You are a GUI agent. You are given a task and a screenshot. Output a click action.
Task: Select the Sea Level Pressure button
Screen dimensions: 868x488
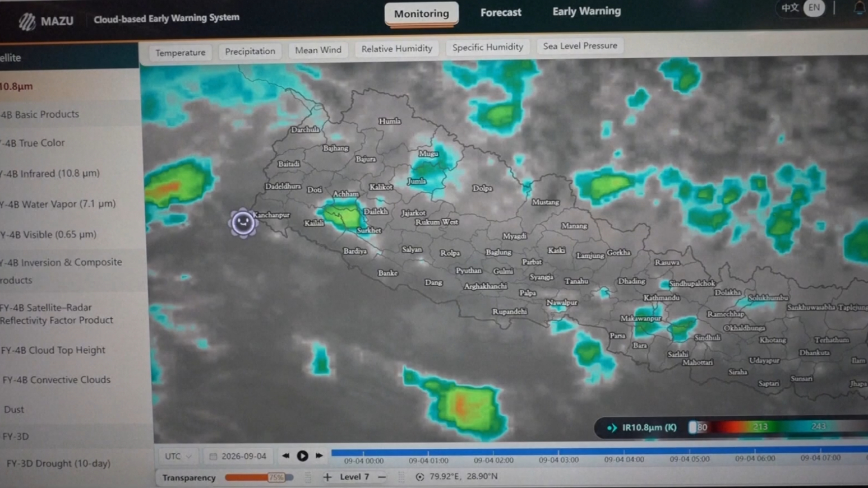580,46
